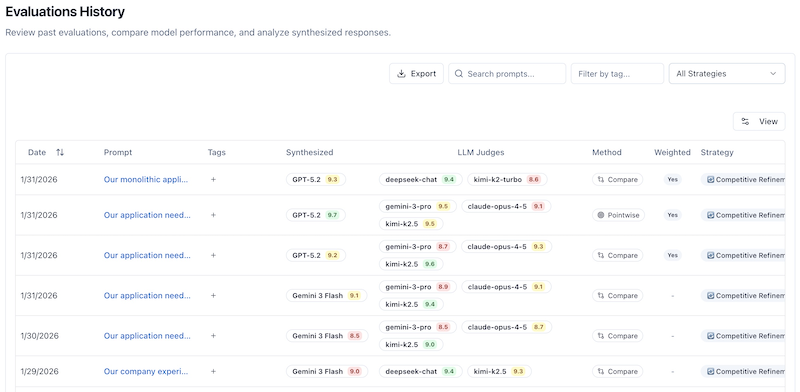Image resolution: width=800 pixels, height=392 pixels.
Task: Add tag to the 'Our monolithic appli...' row
Action: click(213, 179)
